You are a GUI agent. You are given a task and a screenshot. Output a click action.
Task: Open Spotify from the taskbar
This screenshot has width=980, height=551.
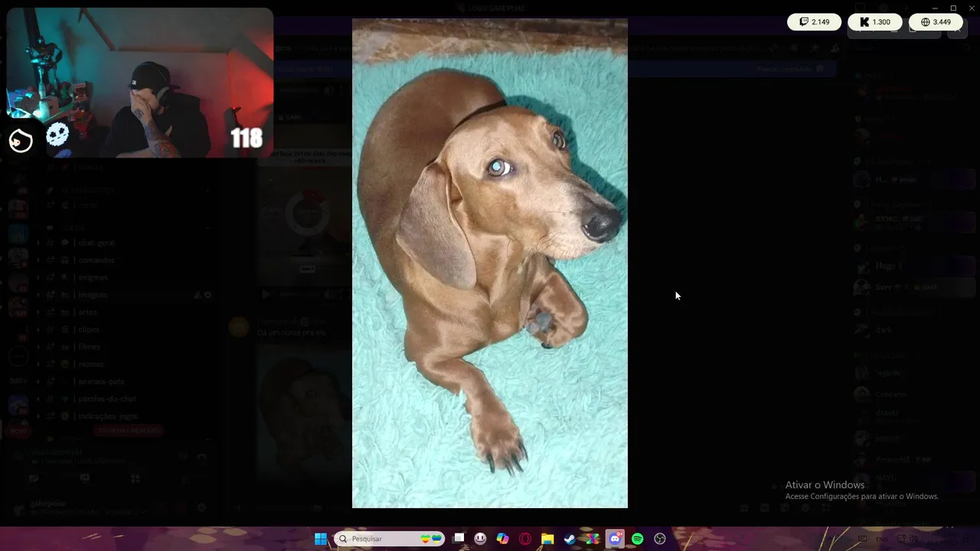[637, 539]
